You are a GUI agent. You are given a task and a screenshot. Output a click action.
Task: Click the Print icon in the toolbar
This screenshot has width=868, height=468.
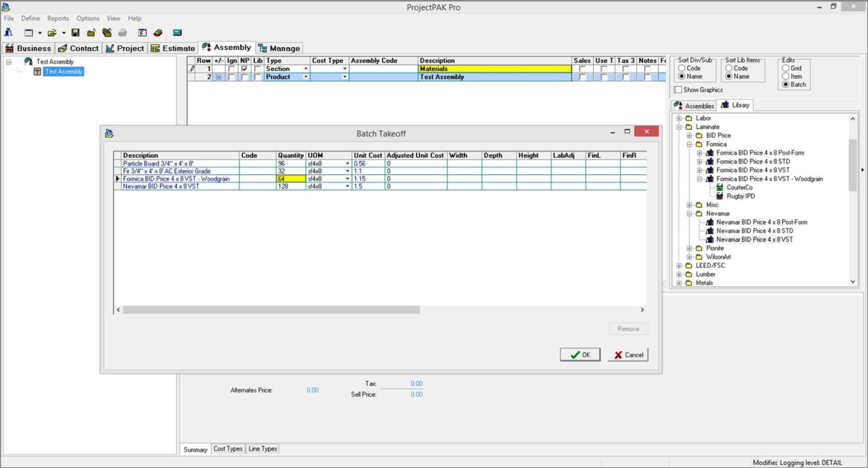(x=123, y=33)
